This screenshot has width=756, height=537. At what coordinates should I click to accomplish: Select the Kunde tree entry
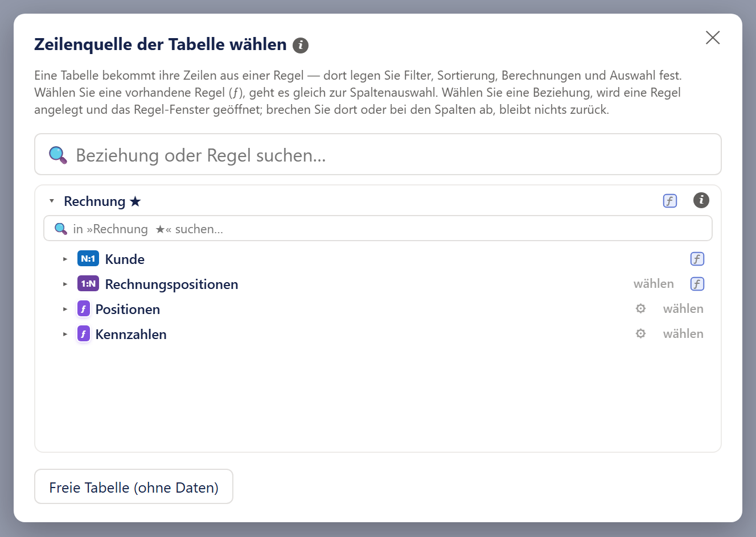tap(125, 259)
